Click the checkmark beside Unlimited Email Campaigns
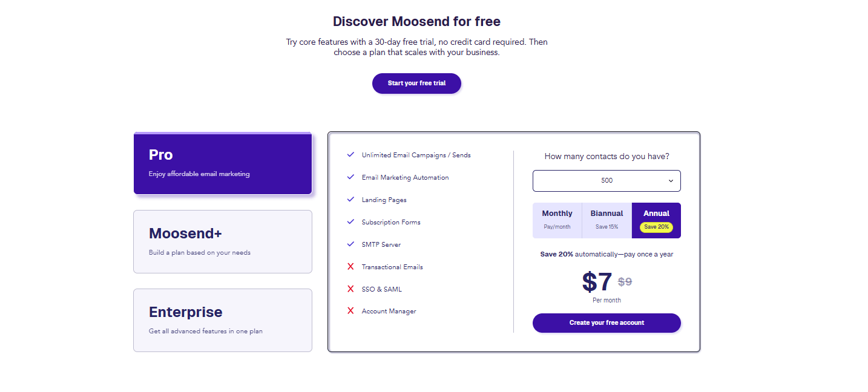 [x=350, y=154]
